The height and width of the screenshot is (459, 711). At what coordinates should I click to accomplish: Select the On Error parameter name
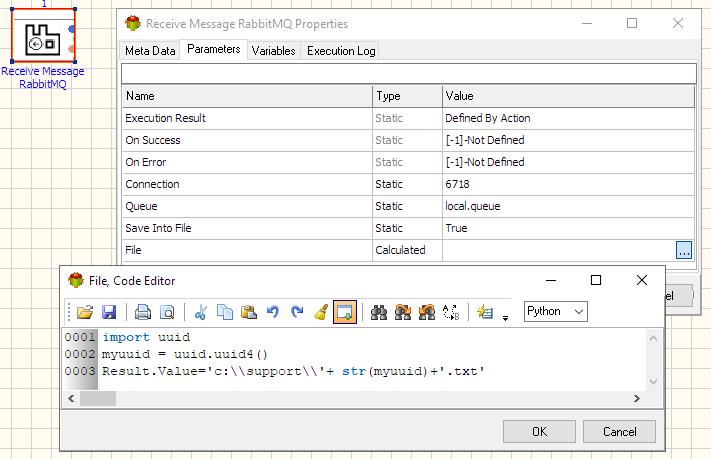(146, 162)
